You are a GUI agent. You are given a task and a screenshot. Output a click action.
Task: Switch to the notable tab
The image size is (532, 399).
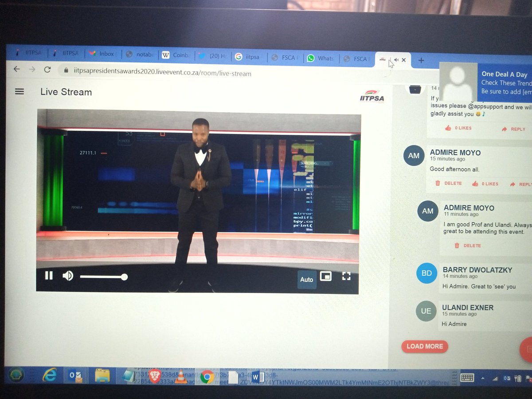pyautogui.click(x=140, y=55)
